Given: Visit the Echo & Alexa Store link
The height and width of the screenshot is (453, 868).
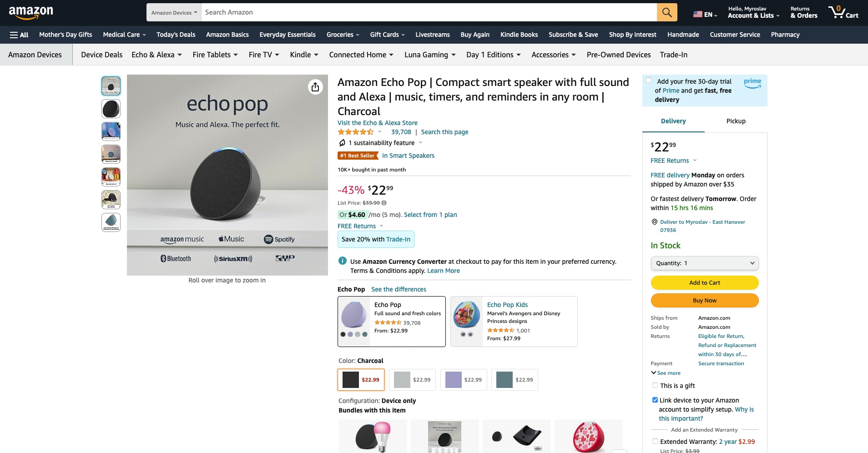Looking at the screenshot, I should (377, 123).
